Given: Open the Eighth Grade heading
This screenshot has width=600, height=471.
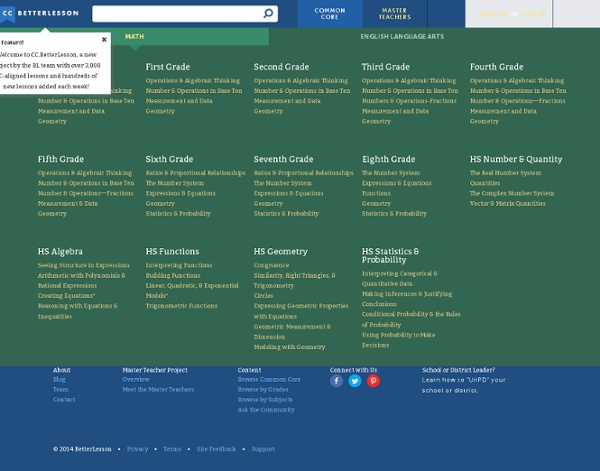Looking at the screenshot, I should click(x=388, y=159).
